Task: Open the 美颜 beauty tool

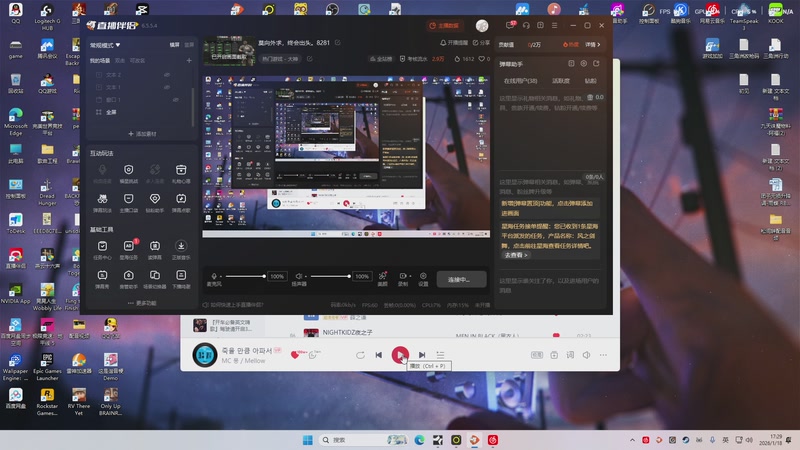Action: [x=383, y=279]
